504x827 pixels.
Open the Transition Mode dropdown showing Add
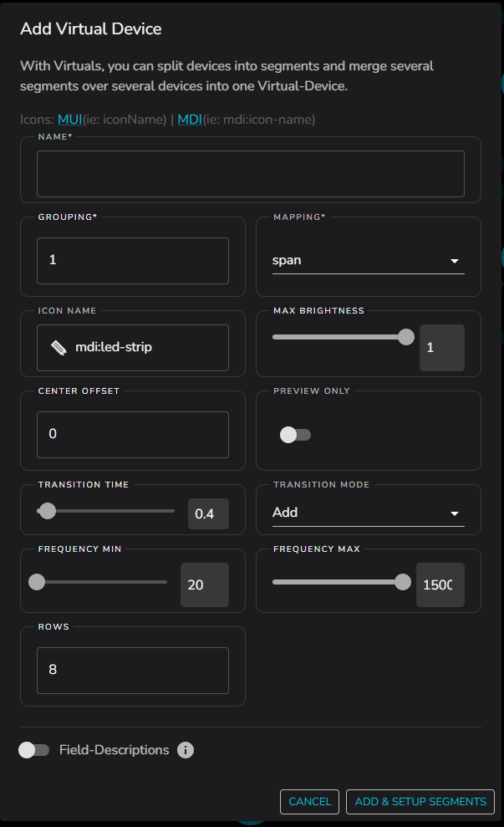(368, 513)
